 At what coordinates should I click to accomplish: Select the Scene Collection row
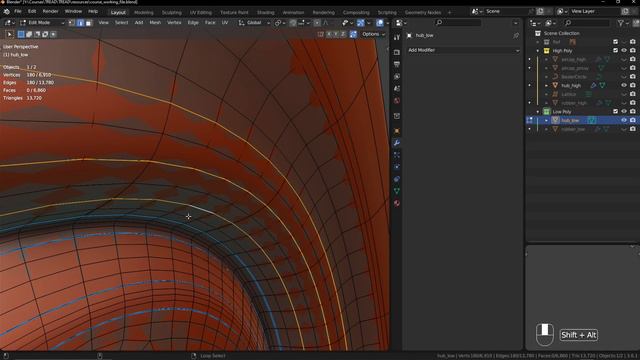tap(561, 33)
